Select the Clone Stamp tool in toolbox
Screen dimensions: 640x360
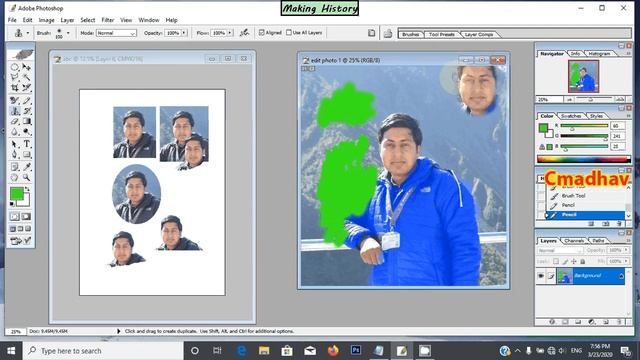tap(15, 111)
